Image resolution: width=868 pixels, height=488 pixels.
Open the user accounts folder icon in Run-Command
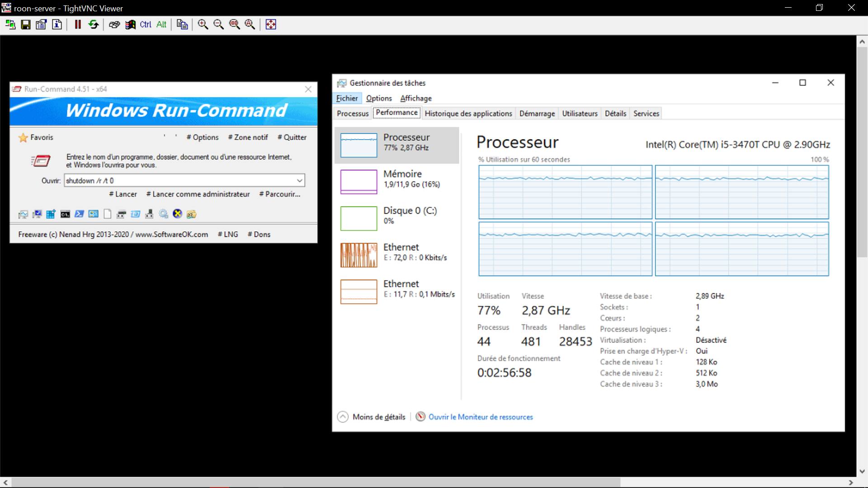191,214
